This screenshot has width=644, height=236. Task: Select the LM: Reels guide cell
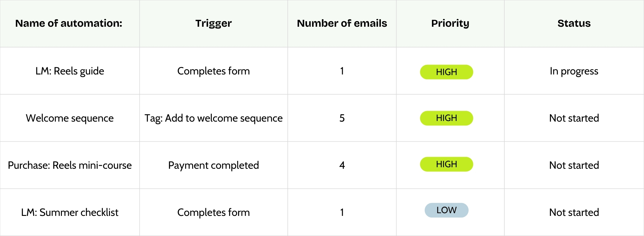click(x=70, y=71)
